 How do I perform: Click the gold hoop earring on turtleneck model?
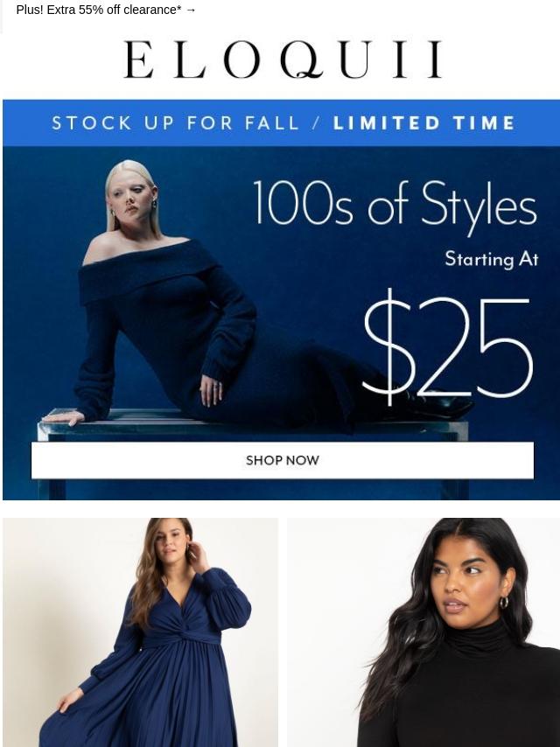504,602
